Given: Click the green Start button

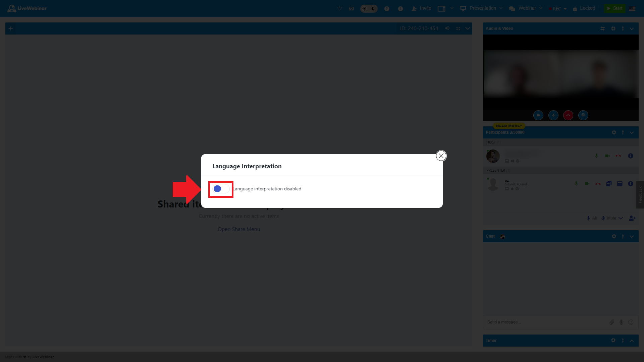Looking at the screenshot, I should click(615, 8).
